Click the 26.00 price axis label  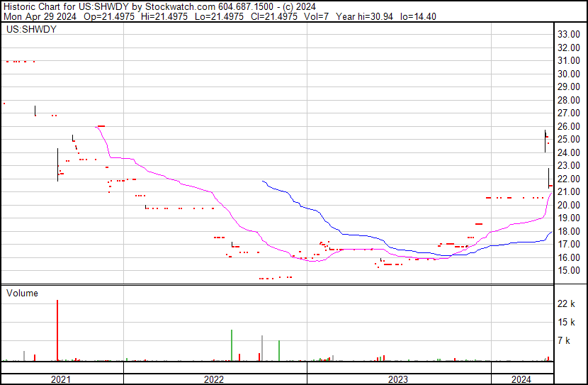tap(569, 126)
